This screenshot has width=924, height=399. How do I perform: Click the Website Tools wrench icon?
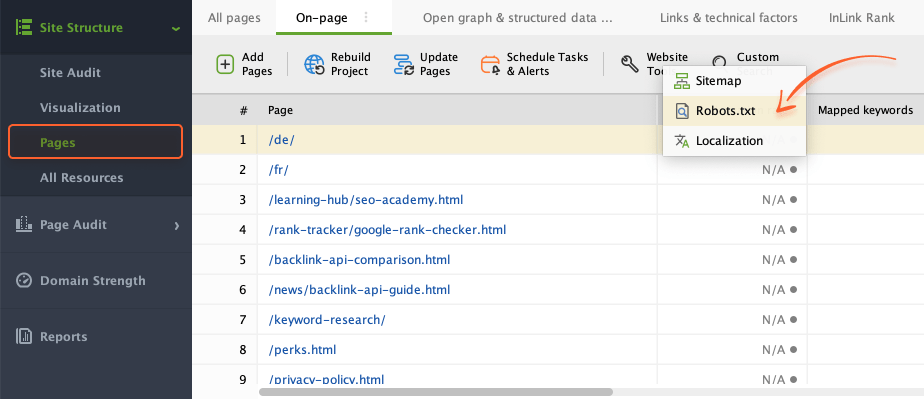click(x=630, y=63)
